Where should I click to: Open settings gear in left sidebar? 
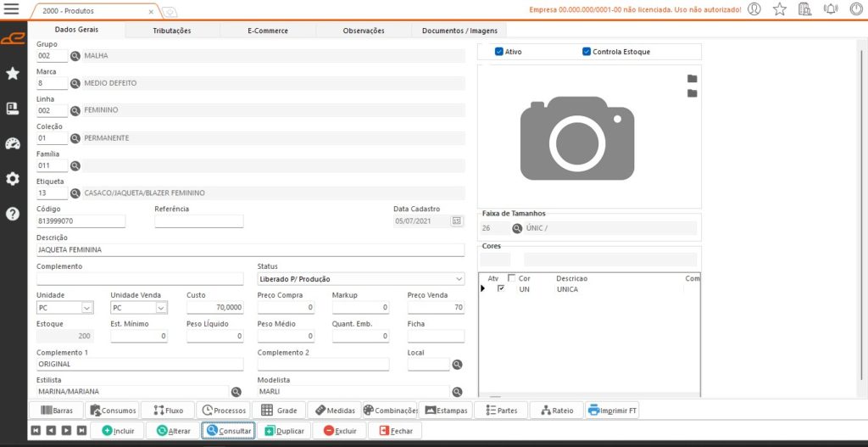coord(13,178)
